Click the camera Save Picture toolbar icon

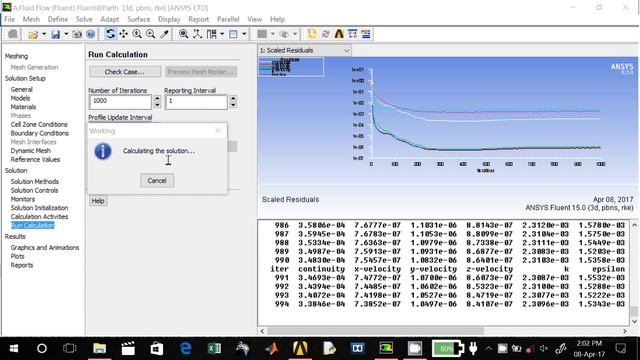point(77,34)
